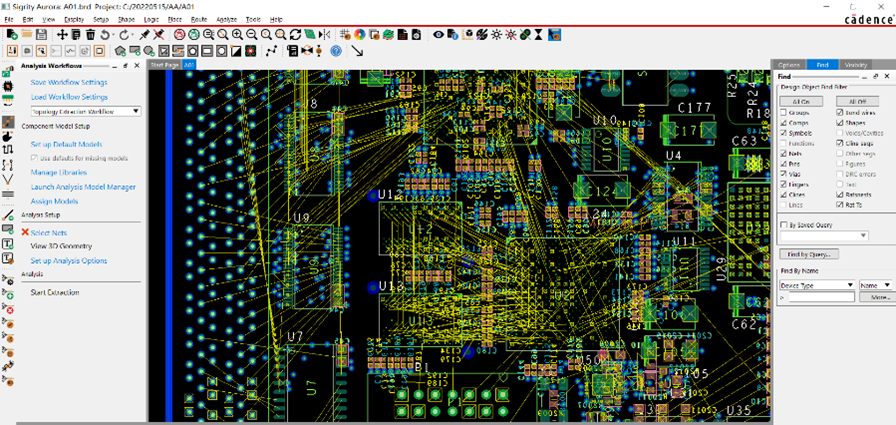Click the grid toggle icon
This screenshot has height=425, width=896.
pos(345,34)
